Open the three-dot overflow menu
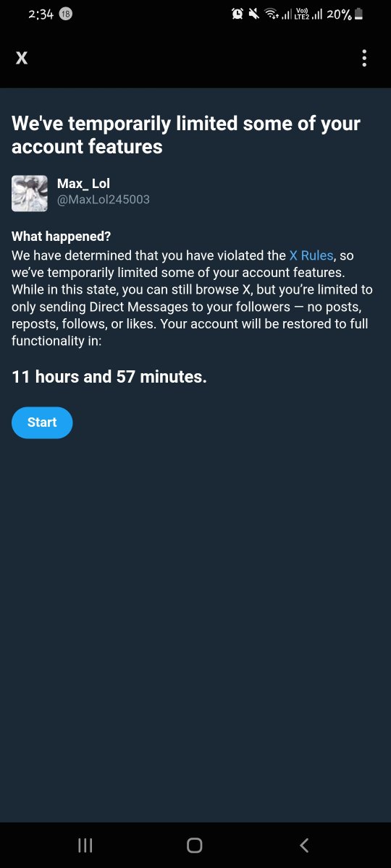The height and width of the screenshot is (868, 391). coord(364,58)
